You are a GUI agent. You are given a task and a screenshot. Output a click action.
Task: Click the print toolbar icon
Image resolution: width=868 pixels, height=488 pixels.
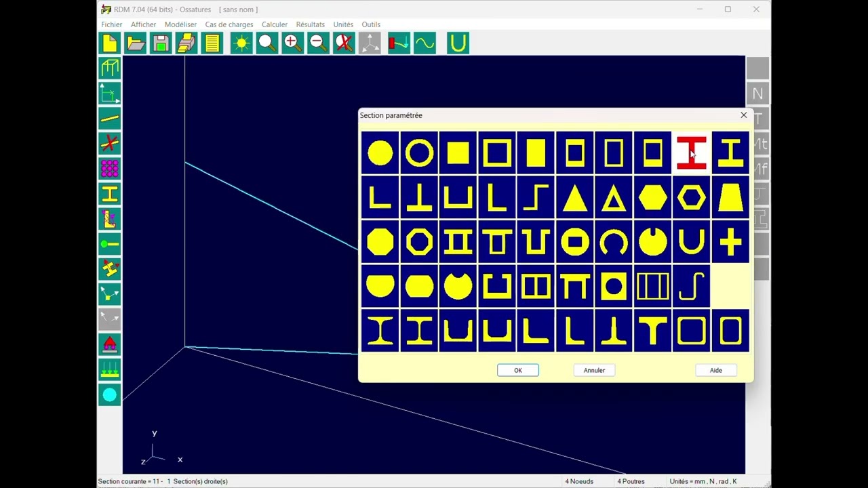tap(186, 43)
